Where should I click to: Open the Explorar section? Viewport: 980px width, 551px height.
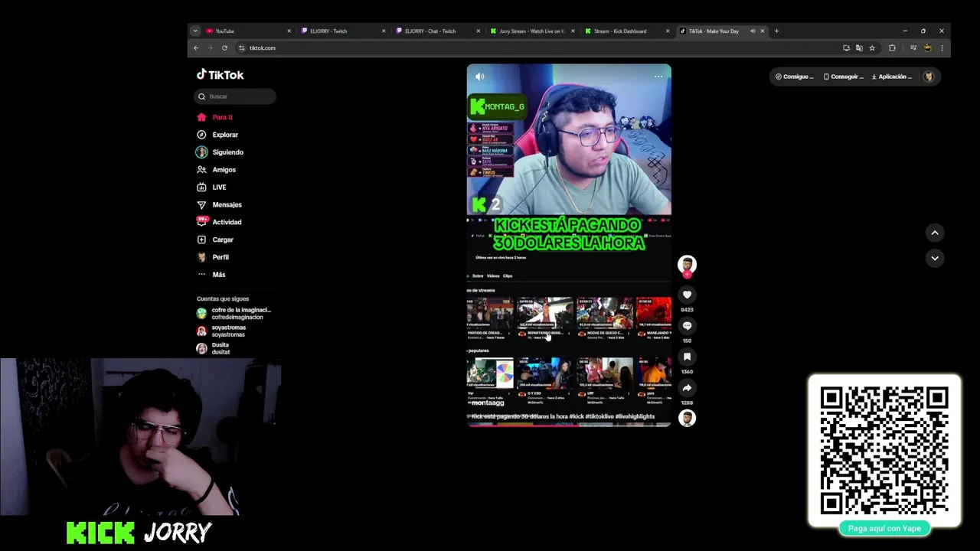[x=217, y=135]
